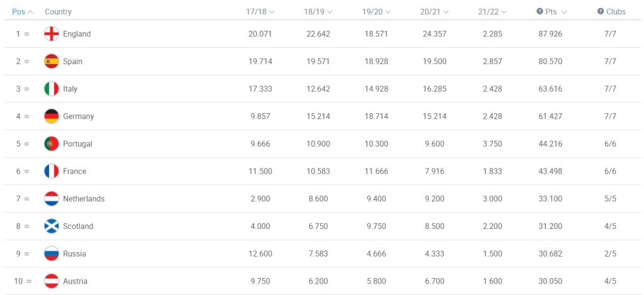Click the Austria flag icon

(x=52, y=281)
